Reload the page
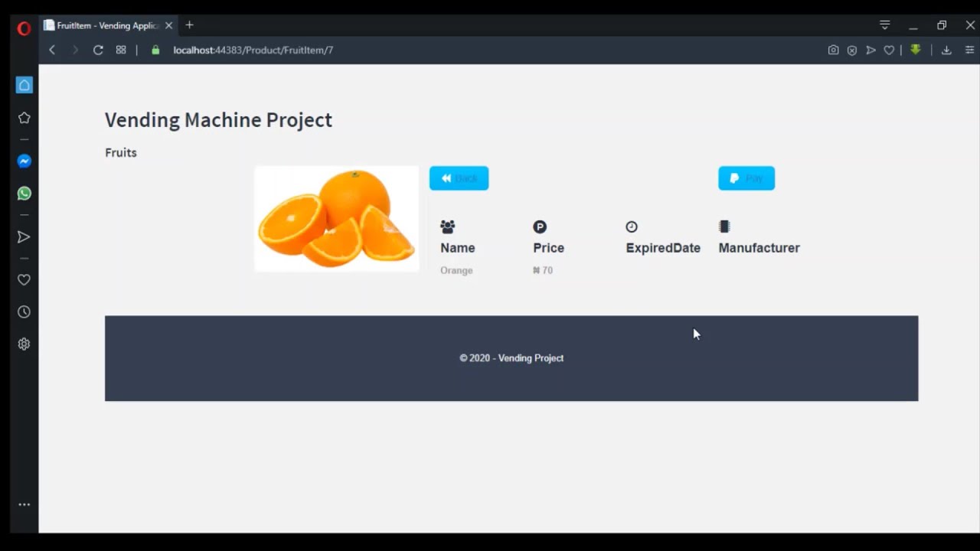The width and height of the screenshot is (980, 551). pos(98,50)
